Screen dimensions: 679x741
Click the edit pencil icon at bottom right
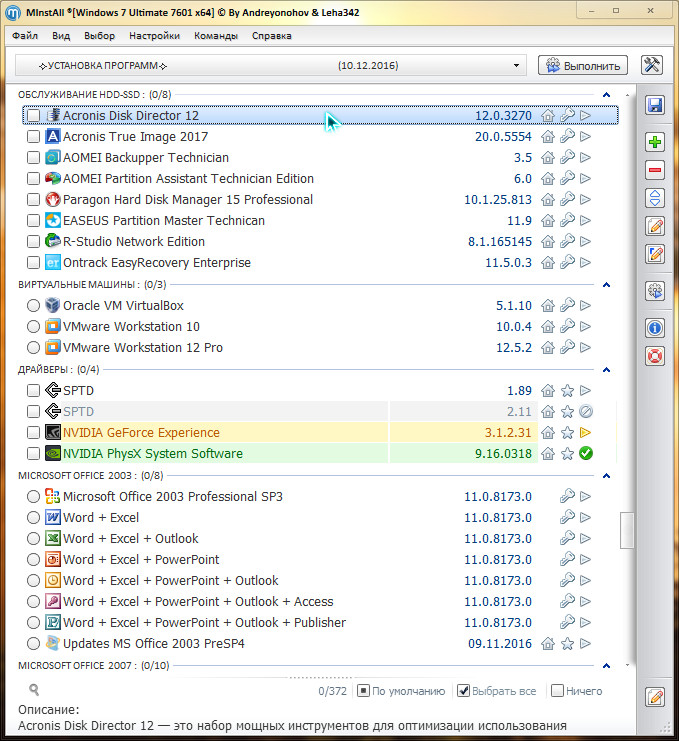pyautogui.click(x=655, y=697)
